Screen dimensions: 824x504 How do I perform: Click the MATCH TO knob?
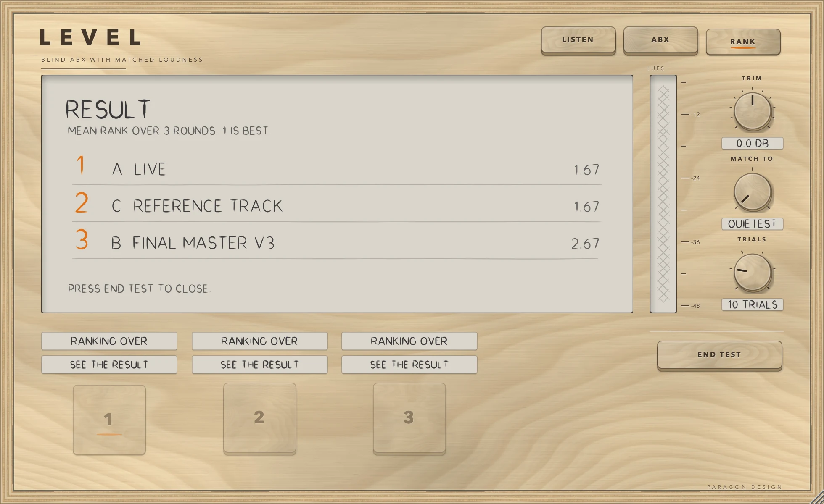752,192
